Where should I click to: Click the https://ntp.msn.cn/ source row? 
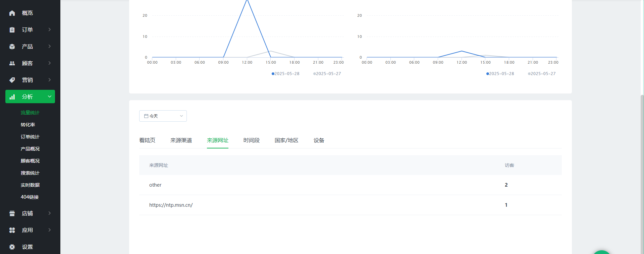(x=351, y=205)
